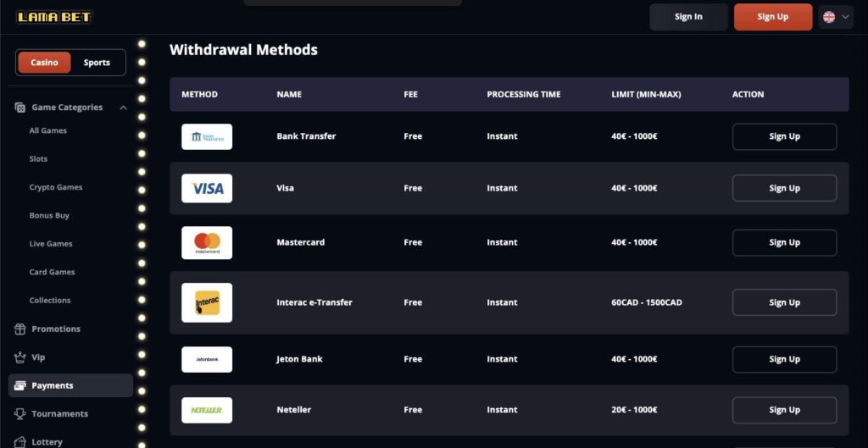
Task: Click the Neteller name text
Action: click(293, 410)
